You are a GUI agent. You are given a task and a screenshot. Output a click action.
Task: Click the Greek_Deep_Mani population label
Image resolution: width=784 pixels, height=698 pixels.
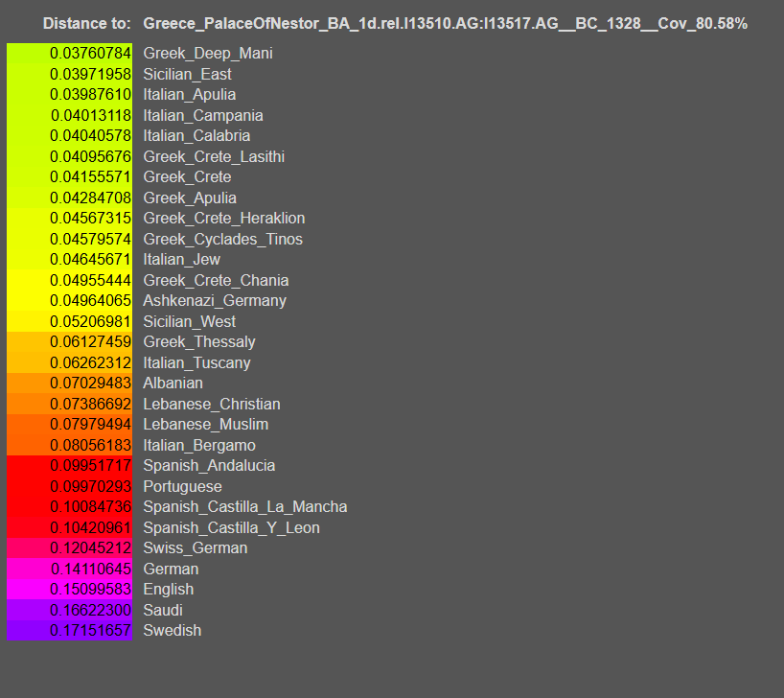(x=207, y=53)
